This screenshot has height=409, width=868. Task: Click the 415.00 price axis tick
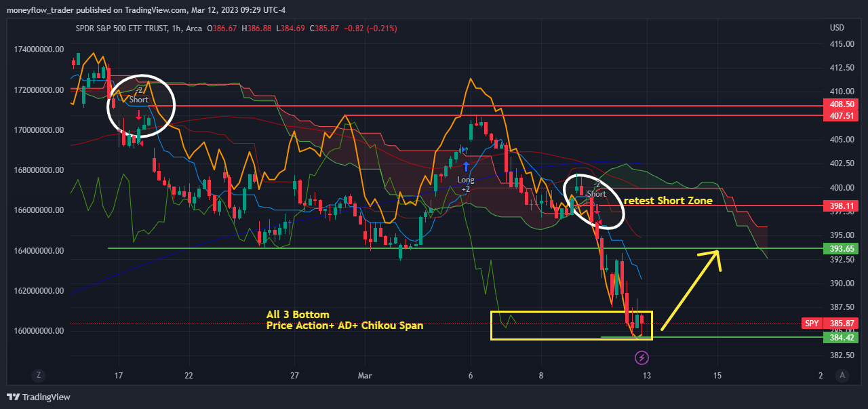842,43
